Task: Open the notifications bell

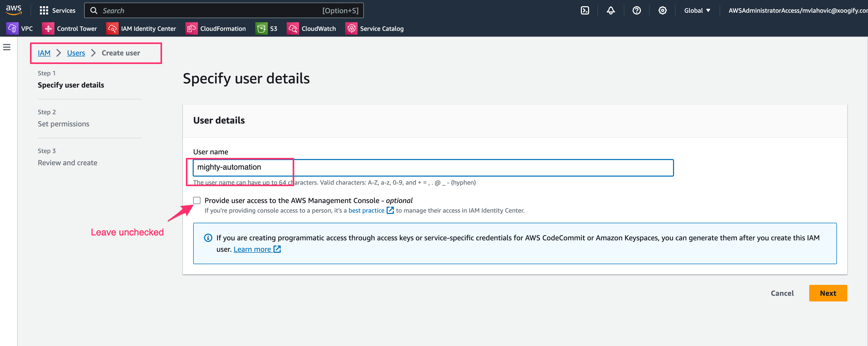Action: 611,10
